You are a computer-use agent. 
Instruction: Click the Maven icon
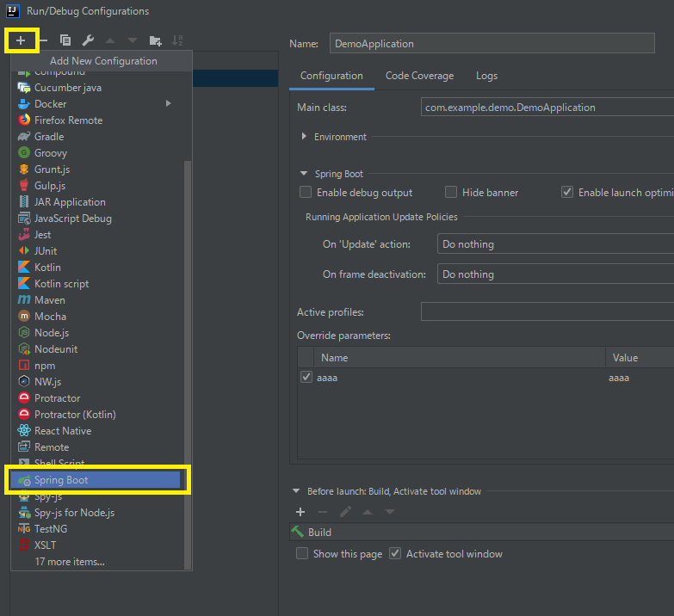click(x=24, y=300)
